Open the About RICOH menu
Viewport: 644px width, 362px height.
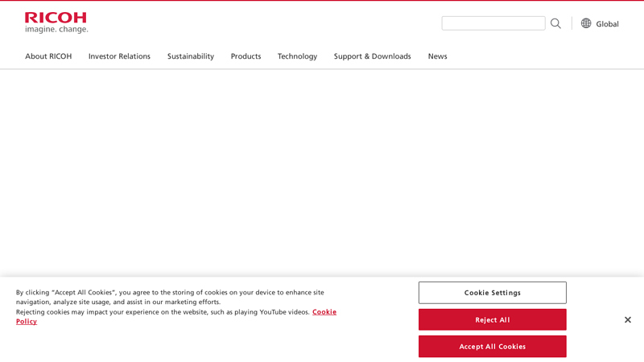tap(48, 56)
